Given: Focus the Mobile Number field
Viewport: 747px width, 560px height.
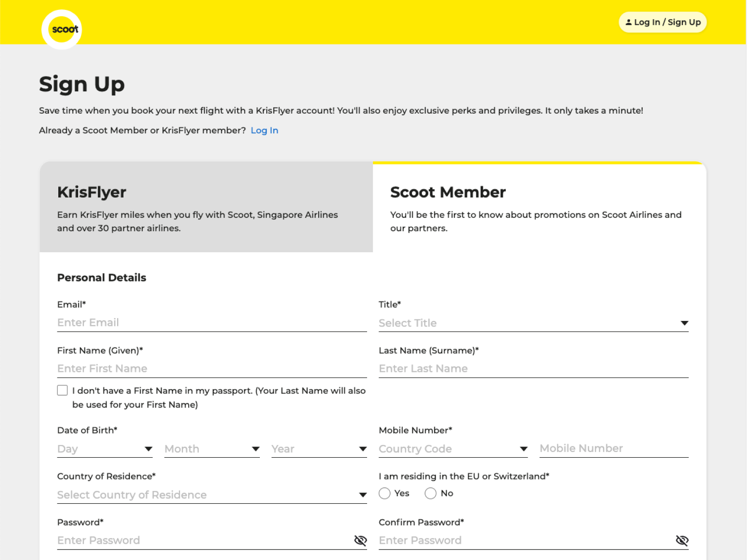Looking at the screenshot, I should point(614,448).
